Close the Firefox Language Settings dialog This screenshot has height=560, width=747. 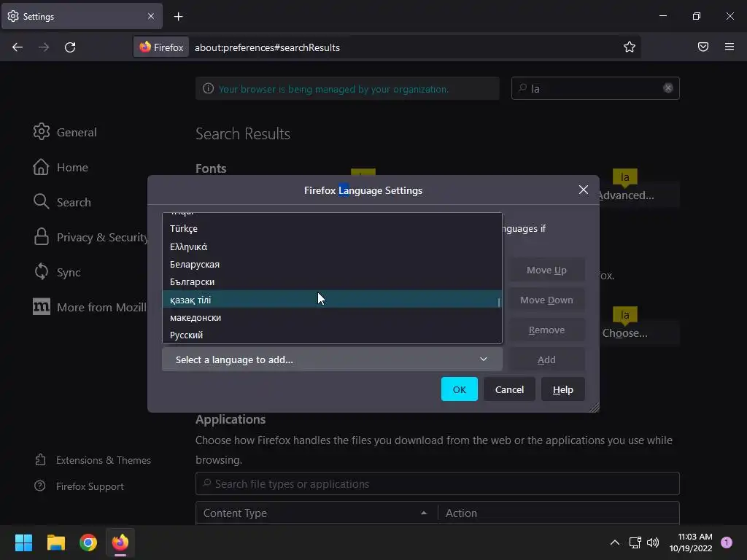pos(583,190)
